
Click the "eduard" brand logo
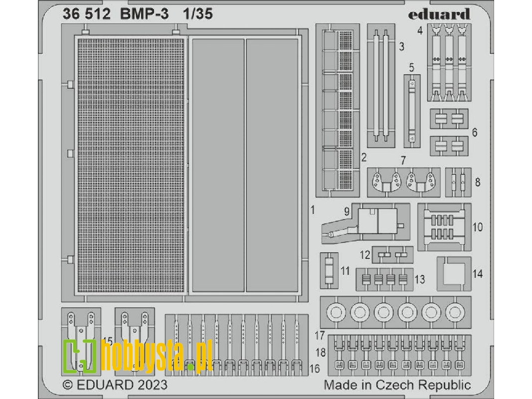click(x=439, y=14)
